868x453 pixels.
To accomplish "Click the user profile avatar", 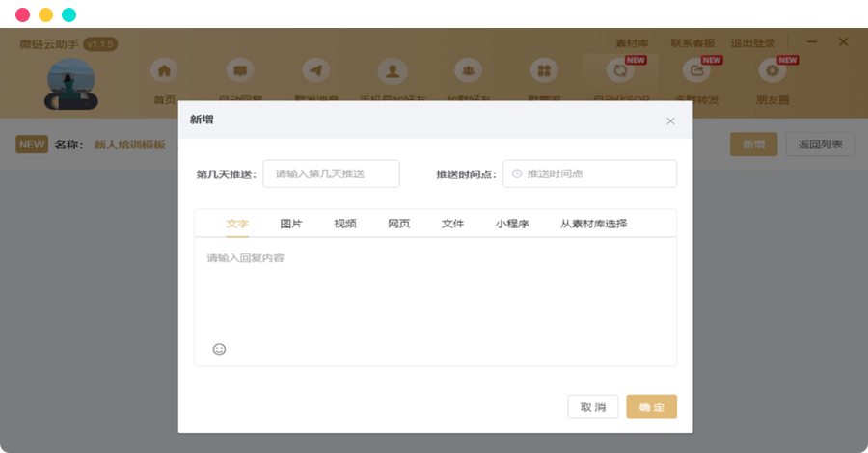I will click(x=71, y=83).
